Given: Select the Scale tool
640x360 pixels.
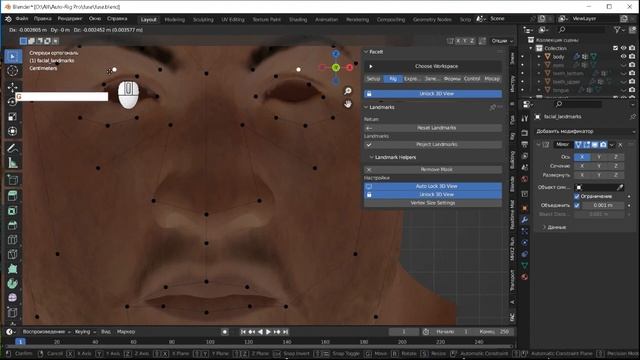Looking at the screenshot, I should point(13,117).
